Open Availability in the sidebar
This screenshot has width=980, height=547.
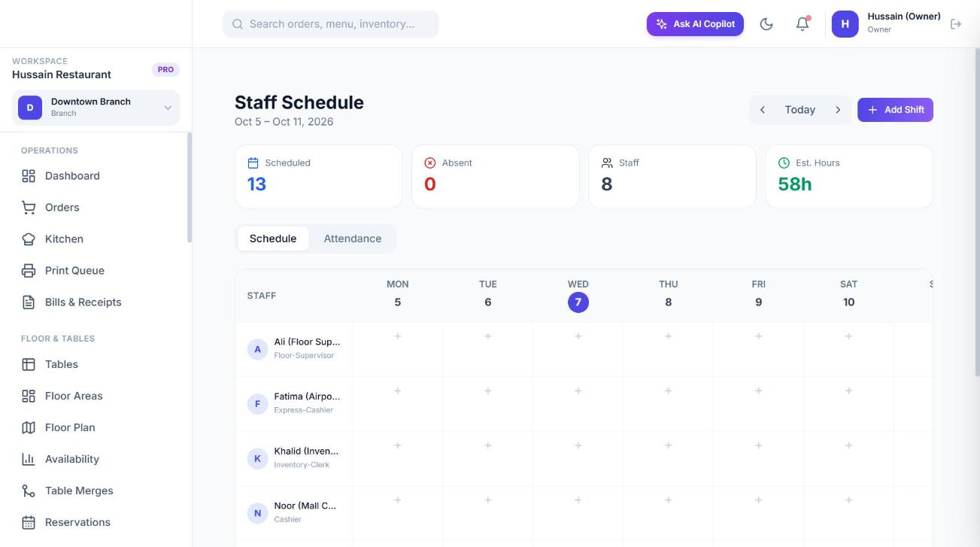point(96,459)
